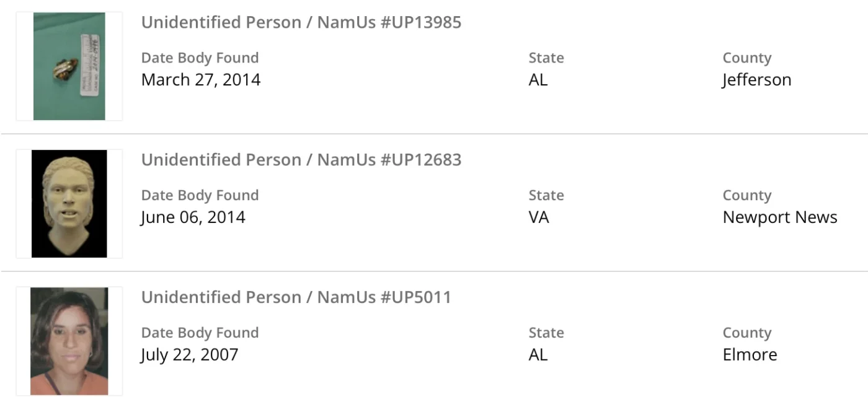Click the State label above VA
868x407 pixels.
[x=546, y=196]
